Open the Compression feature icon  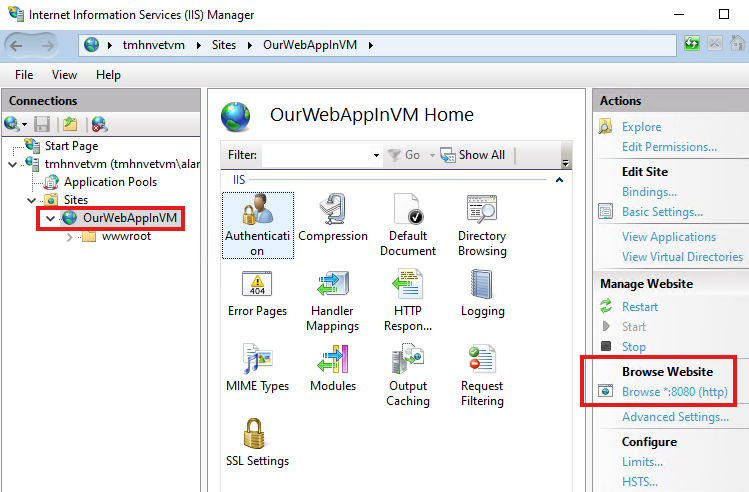pos(333,218)
